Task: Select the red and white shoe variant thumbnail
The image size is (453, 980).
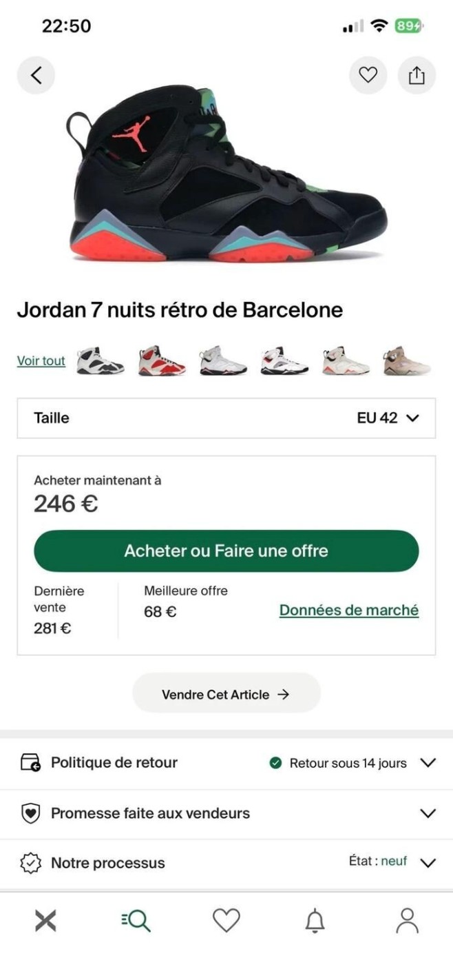Action: tap(161, 361)
